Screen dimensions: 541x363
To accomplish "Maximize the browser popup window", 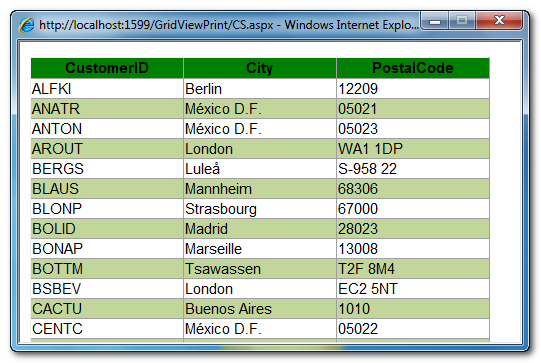I will (x=462, y=21).
